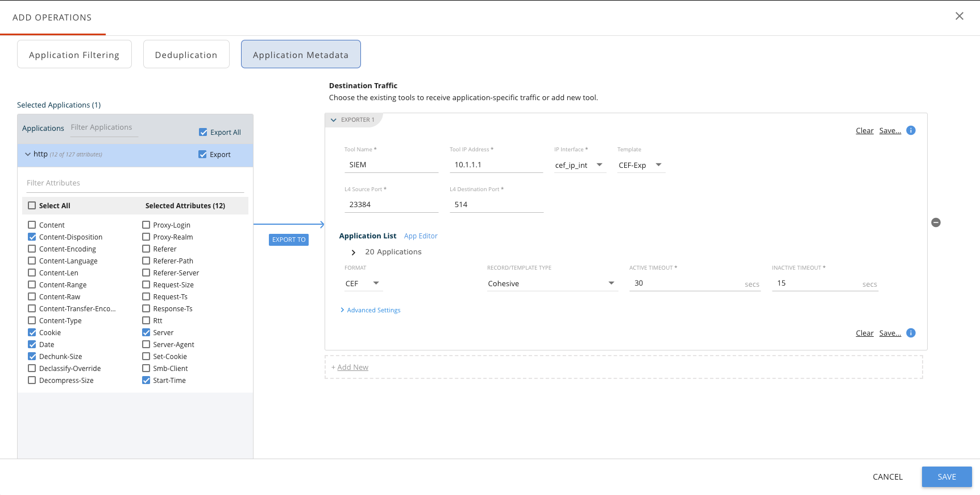
Task: Expand Advanced Settings
Action: (x=370, y=310)
